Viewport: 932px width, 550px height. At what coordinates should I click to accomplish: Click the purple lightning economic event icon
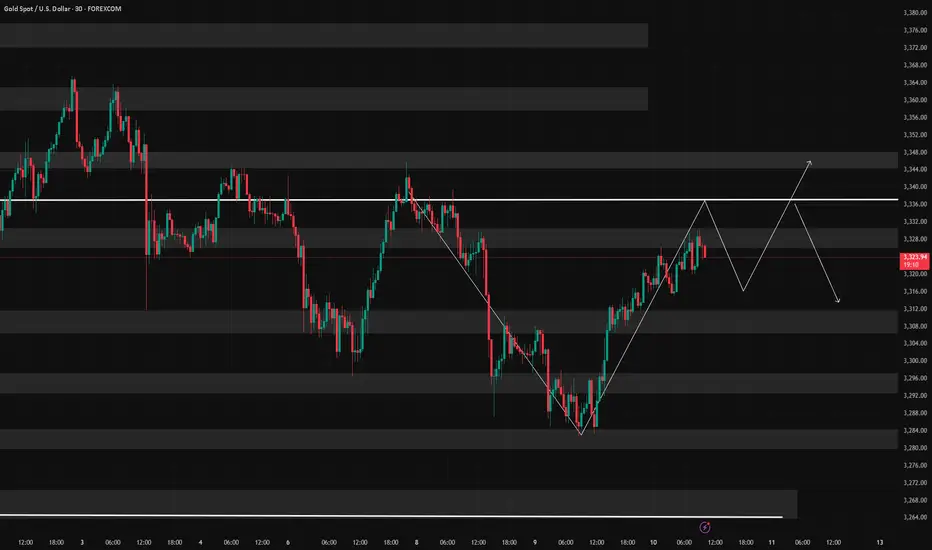705,527
